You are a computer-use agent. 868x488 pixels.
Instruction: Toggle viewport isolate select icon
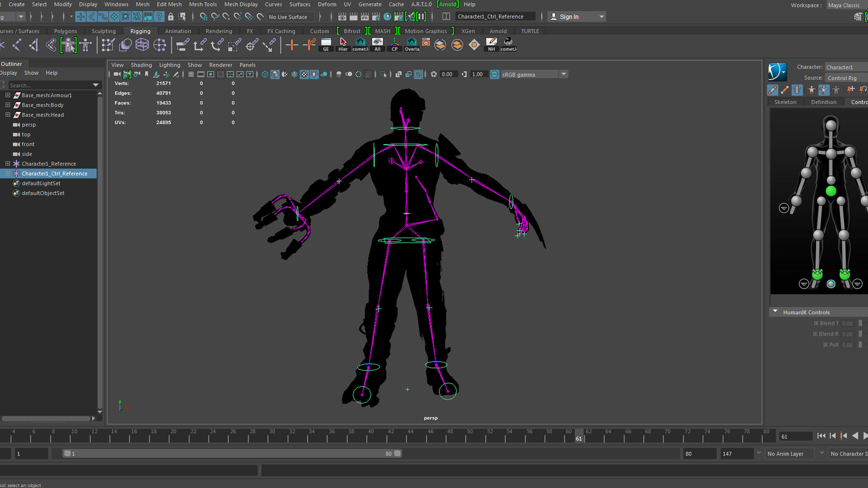click(x=383, y=74)
